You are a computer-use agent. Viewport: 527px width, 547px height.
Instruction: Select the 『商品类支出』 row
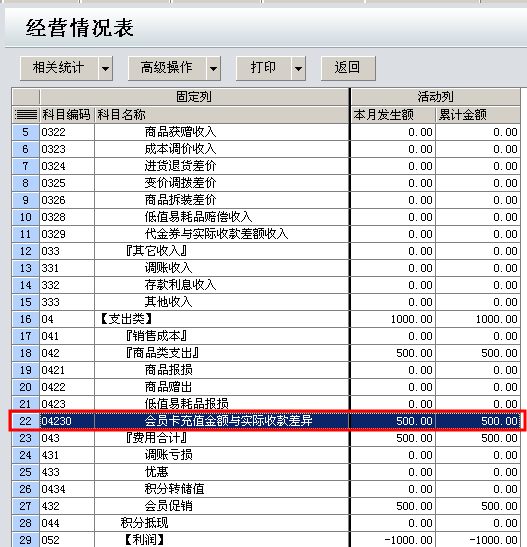(x=266, y=353)
